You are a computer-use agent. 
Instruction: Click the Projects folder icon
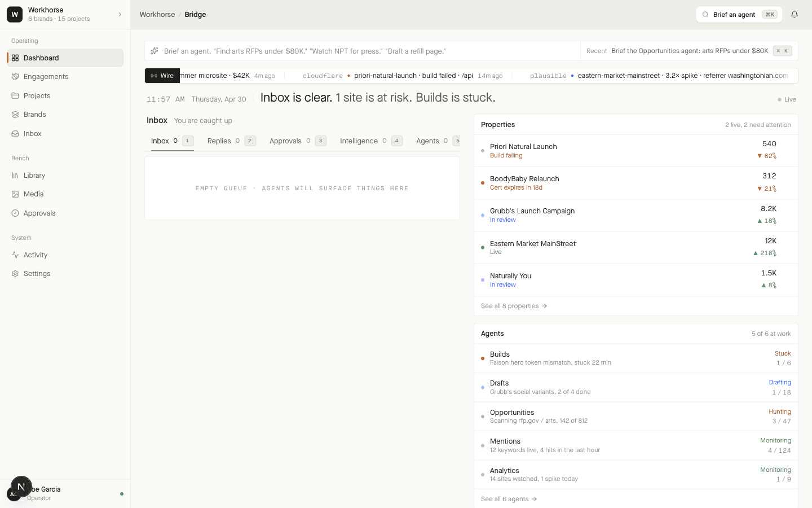pyautogui.click(x=15, y=96)
